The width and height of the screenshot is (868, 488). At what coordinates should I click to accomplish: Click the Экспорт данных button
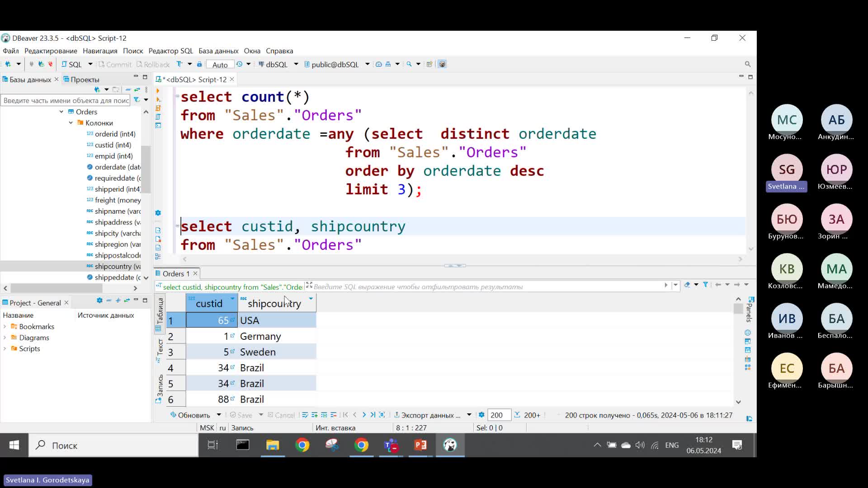(x=428, y=415)
